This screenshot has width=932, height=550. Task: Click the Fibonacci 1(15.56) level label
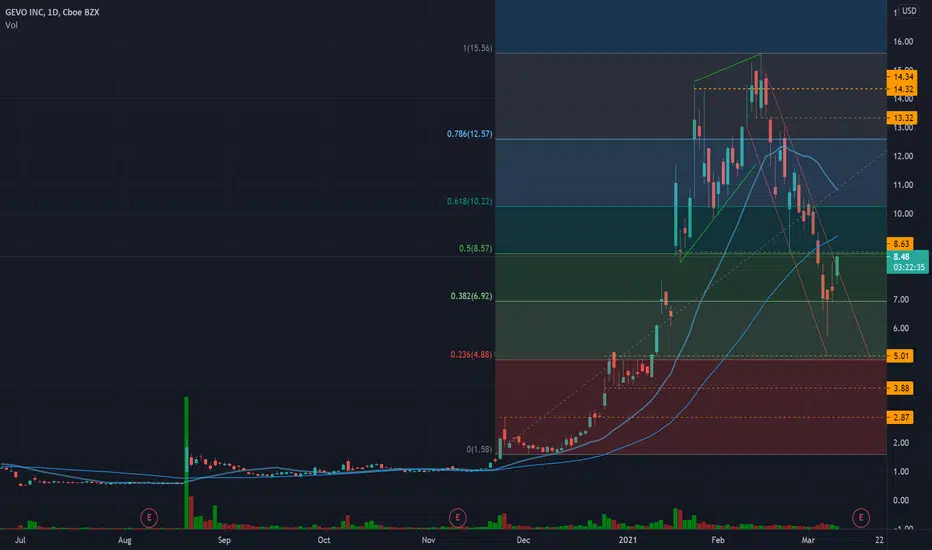[x=477, y=48]
